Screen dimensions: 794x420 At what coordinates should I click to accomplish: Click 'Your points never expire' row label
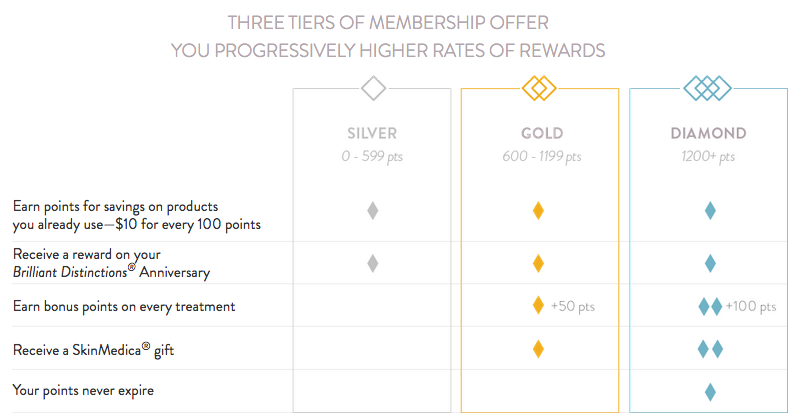[x=84, y=391]
